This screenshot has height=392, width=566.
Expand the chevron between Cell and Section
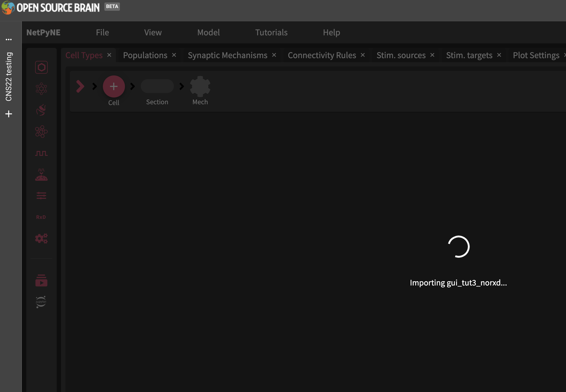pos(132,86)
